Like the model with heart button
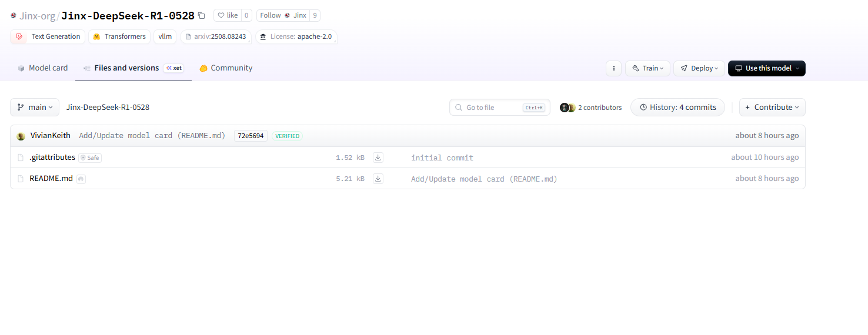The width and height of the screenshot is (868, 335). [x=228, y=16]
